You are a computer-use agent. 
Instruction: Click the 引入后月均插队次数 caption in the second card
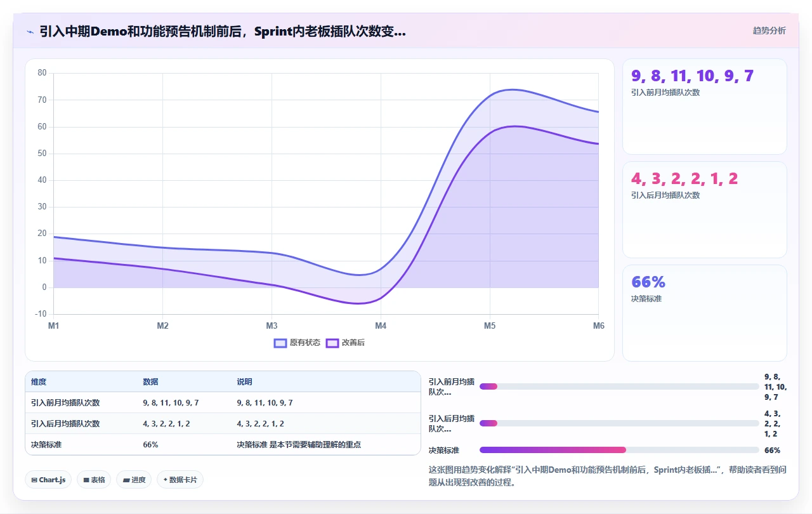(665, 195)
